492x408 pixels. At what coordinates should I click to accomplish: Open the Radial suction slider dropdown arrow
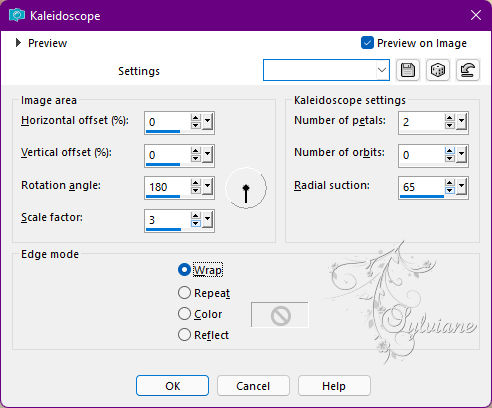point(462,187)
